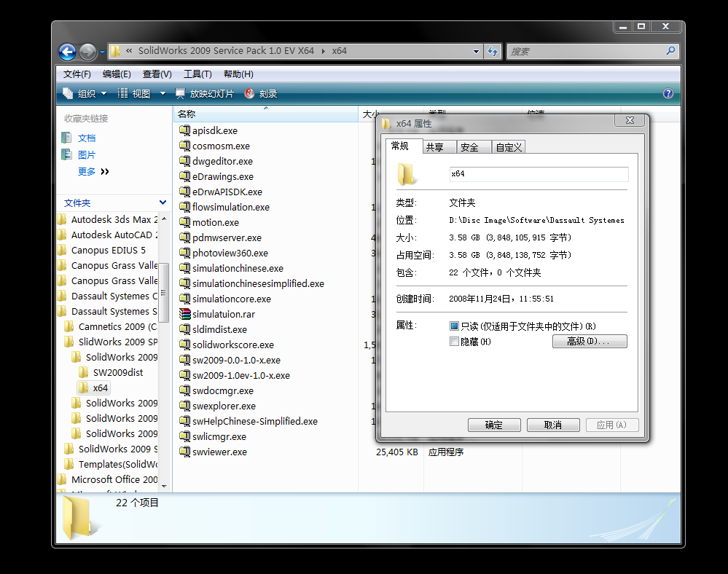
Task: Select sw2009-1.0ev-1.0-x.exe file icon
Action: click(x=185, y=375)
